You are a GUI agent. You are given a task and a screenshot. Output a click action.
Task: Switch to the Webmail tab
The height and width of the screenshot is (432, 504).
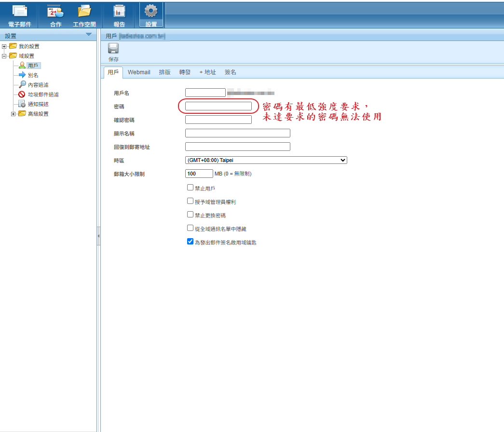pyautogui.click(x=139, y=72)
